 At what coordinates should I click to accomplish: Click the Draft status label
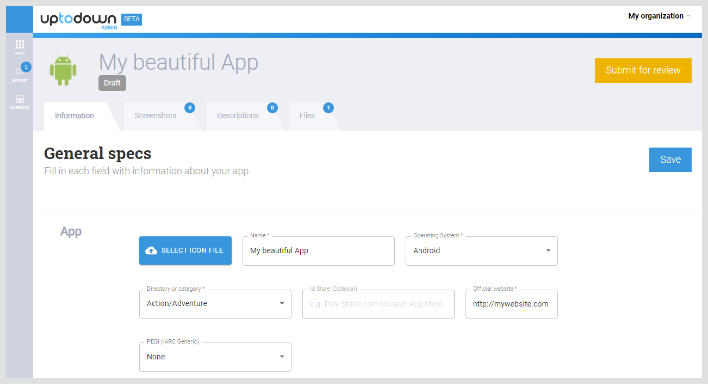pos(112,83)
